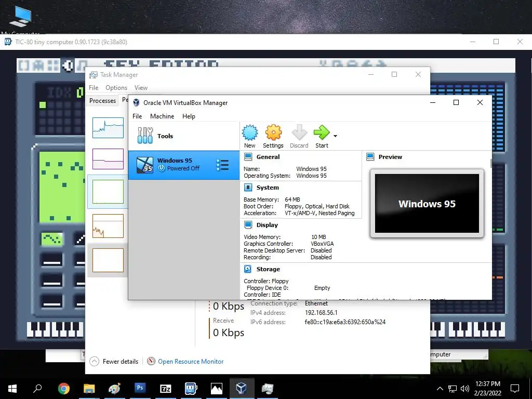Click the System section header
The image size is (532, 399).
click(268, 187)
